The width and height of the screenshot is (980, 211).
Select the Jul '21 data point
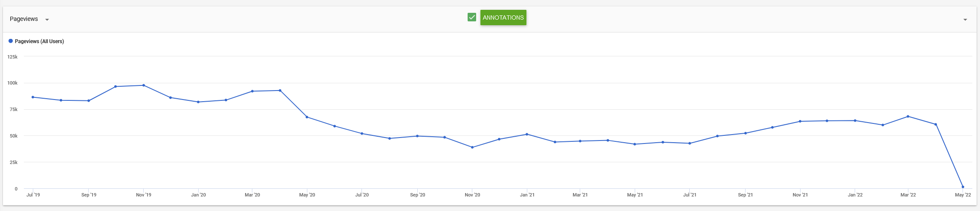pos(690,144)
